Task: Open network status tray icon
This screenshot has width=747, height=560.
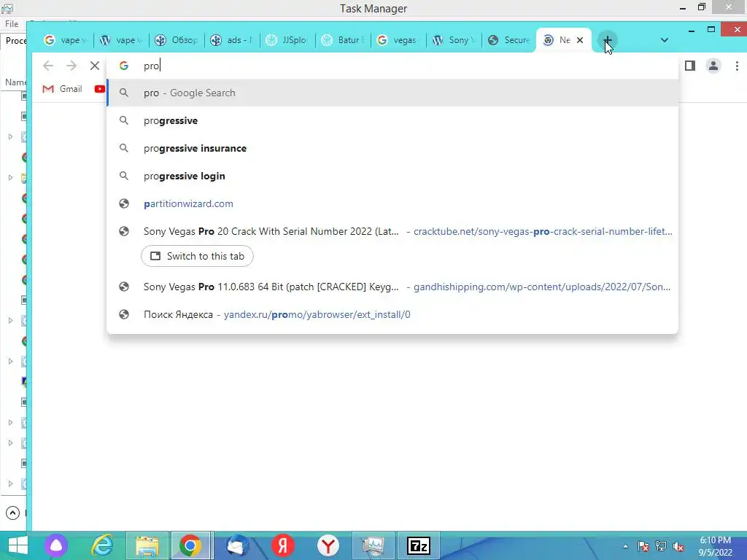Action: 661,546
